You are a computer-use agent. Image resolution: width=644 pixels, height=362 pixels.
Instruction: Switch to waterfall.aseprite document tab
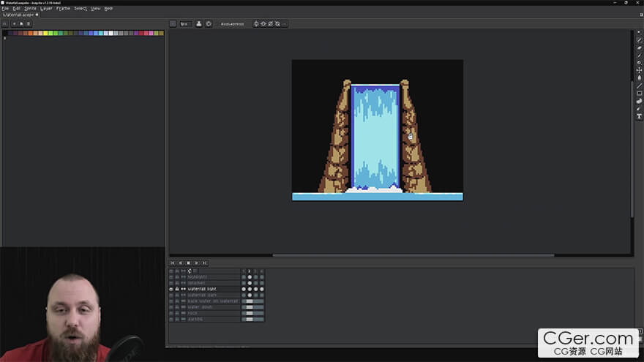[20, 15]
